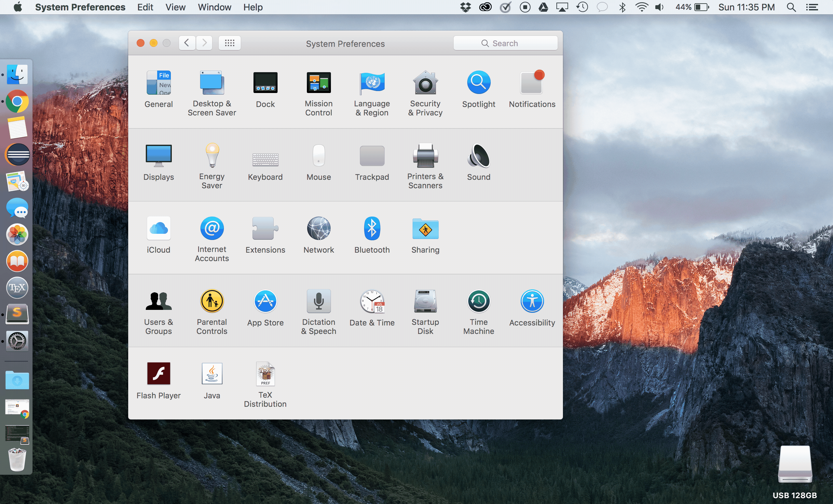Click the back navigation arrow button
Viewport: 833px width, 504px height.
click(187, 43)
